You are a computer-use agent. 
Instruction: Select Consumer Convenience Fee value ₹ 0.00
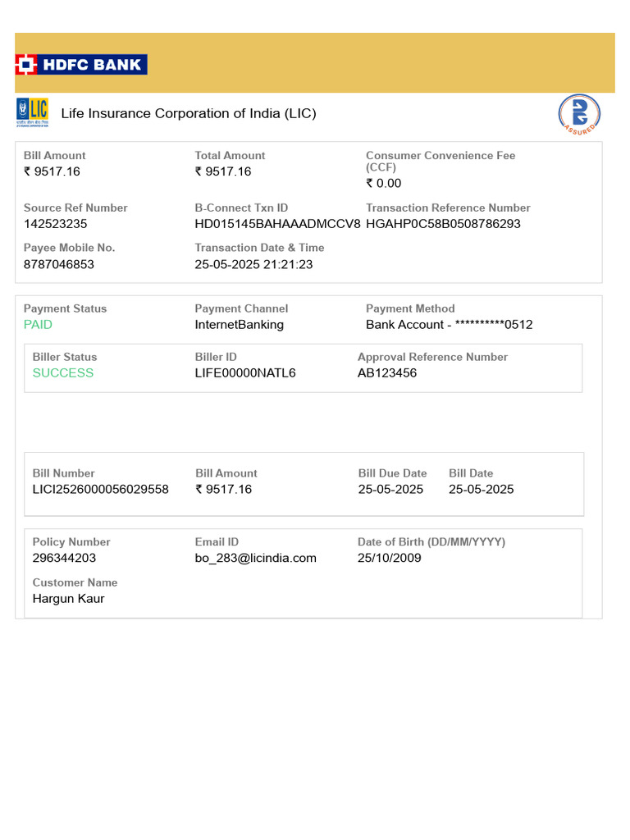(384, 183)
